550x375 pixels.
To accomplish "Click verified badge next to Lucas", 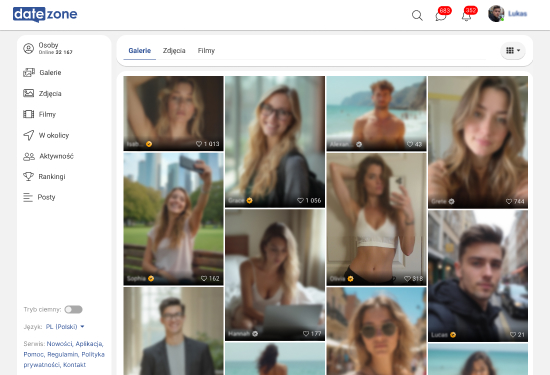I will (453, 335).
